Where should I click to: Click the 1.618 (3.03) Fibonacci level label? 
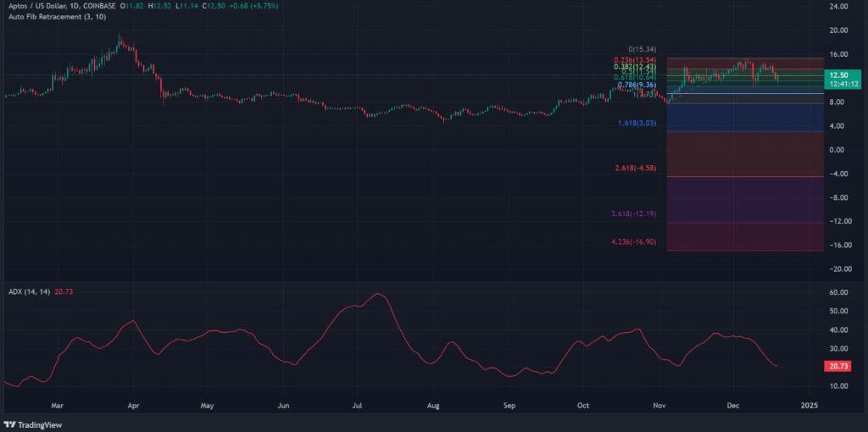[637, 124]
